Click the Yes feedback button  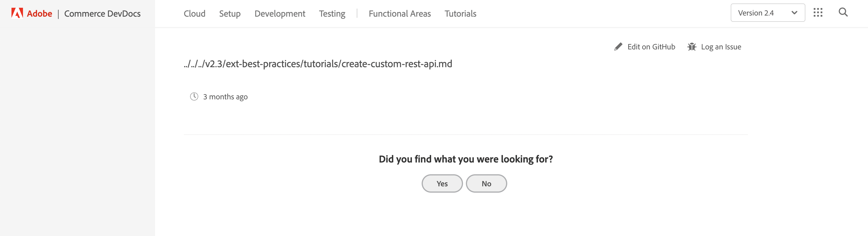pyautogui.click(x=442, y=183)
